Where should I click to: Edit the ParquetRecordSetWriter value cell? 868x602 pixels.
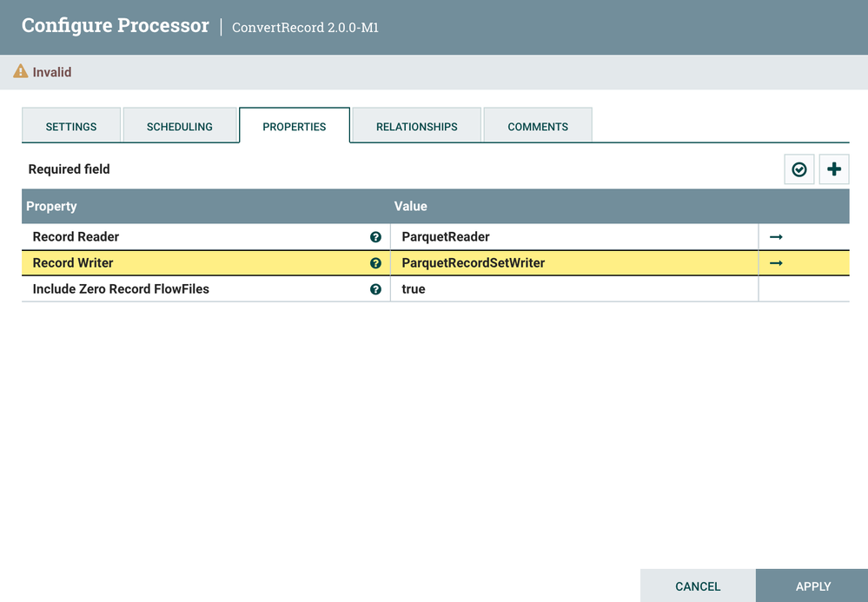574,263
